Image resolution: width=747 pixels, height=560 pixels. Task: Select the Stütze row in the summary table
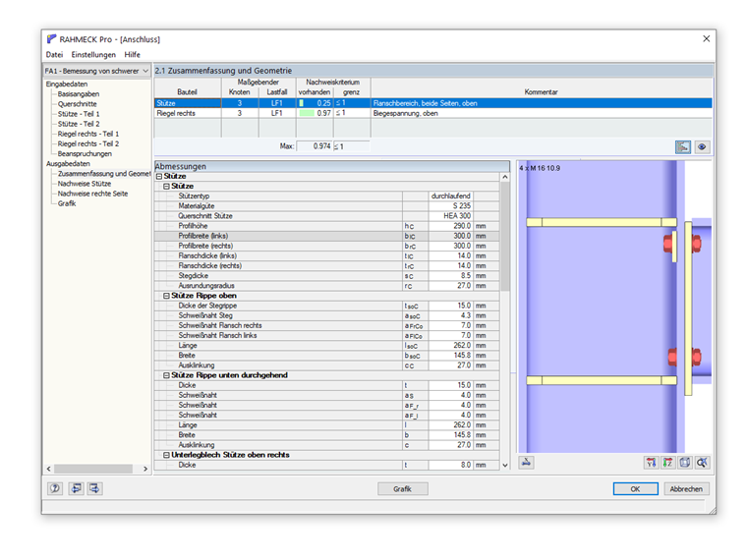[x=433, y=103]
